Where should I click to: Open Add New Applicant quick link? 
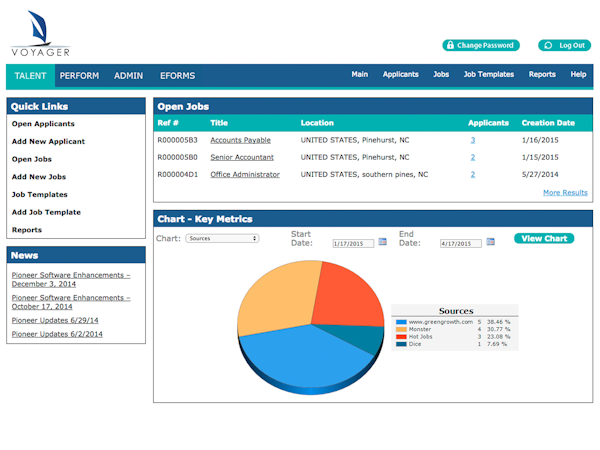coord(48,142)
